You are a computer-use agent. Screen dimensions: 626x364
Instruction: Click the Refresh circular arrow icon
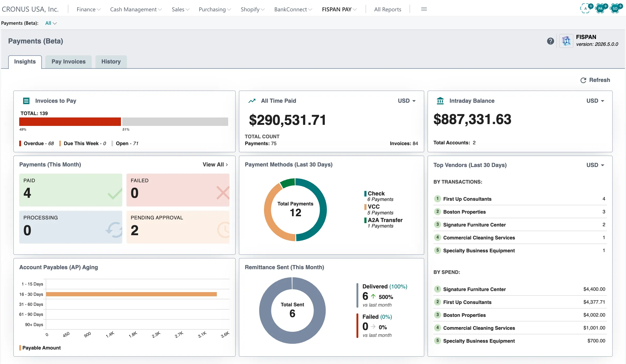click(583, 80)
